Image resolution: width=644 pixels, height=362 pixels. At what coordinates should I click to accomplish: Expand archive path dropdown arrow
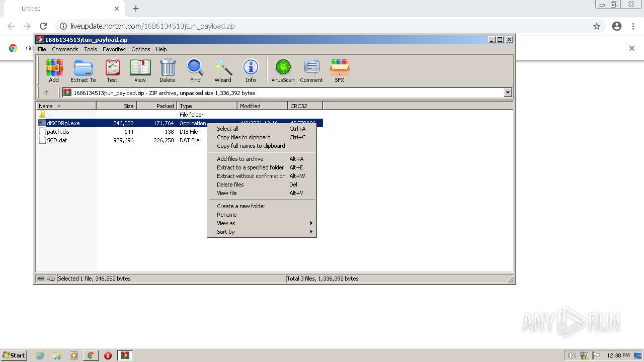[x=508, y=93]
